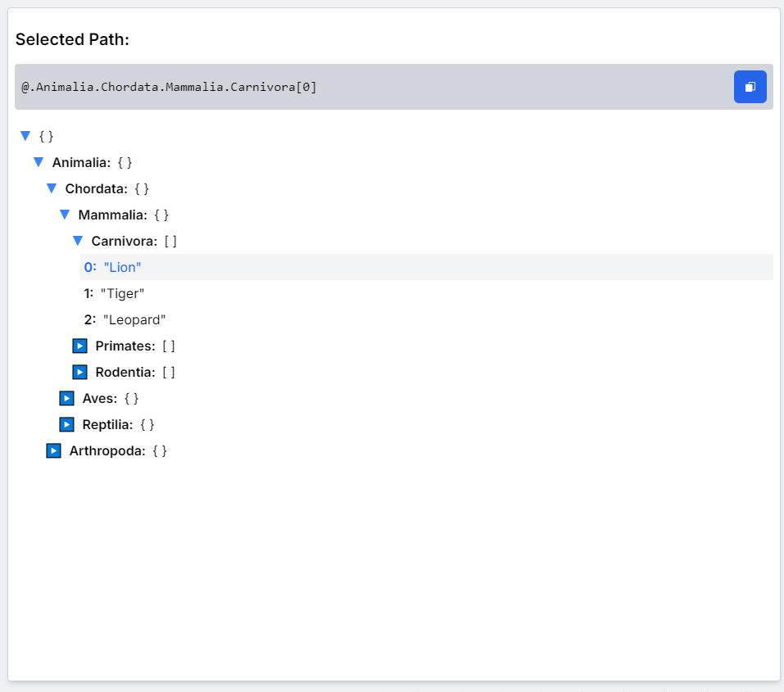Expand the Aves object icon
784x692 pixels.
coord(66,398)
